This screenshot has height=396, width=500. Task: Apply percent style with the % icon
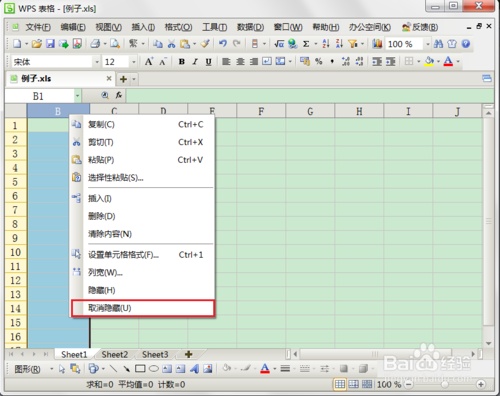(x=319, y=61)
